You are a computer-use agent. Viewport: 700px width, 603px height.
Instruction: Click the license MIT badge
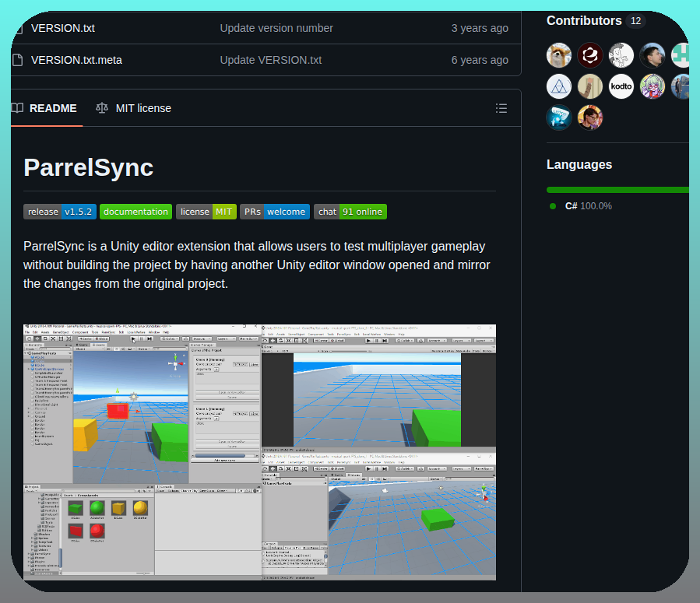pos(206,212)
